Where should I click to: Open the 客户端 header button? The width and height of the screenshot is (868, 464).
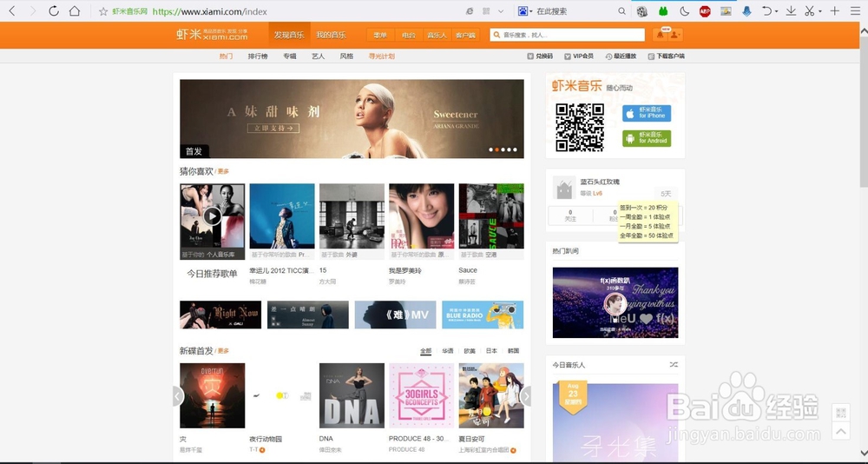(465, 35)
